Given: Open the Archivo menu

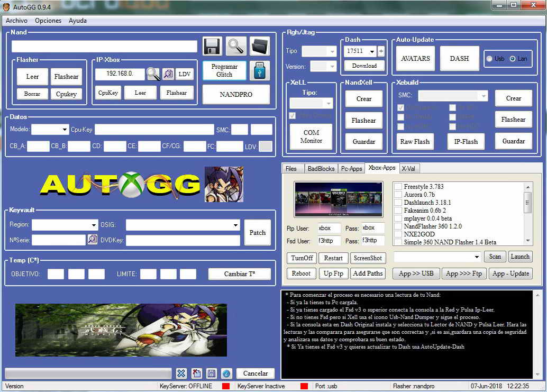Looking at the screenshot, I should pyautogui.click(x=16, y=21).
